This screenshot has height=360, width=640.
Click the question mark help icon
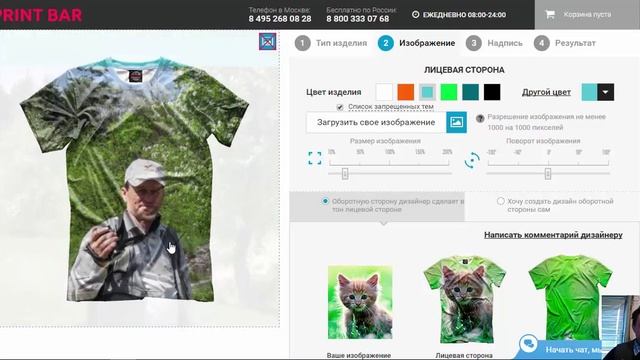(480, 118)
